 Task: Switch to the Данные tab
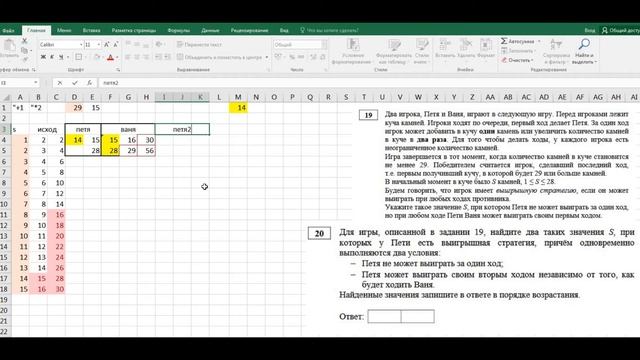click(210, 30)
